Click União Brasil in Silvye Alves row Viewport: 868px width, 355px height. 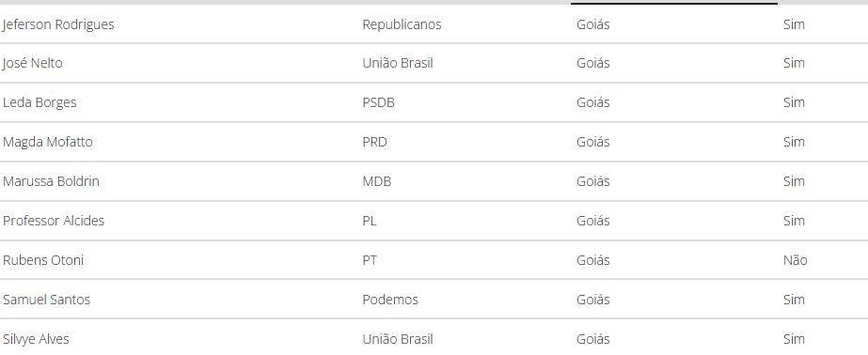click(398, 339)
